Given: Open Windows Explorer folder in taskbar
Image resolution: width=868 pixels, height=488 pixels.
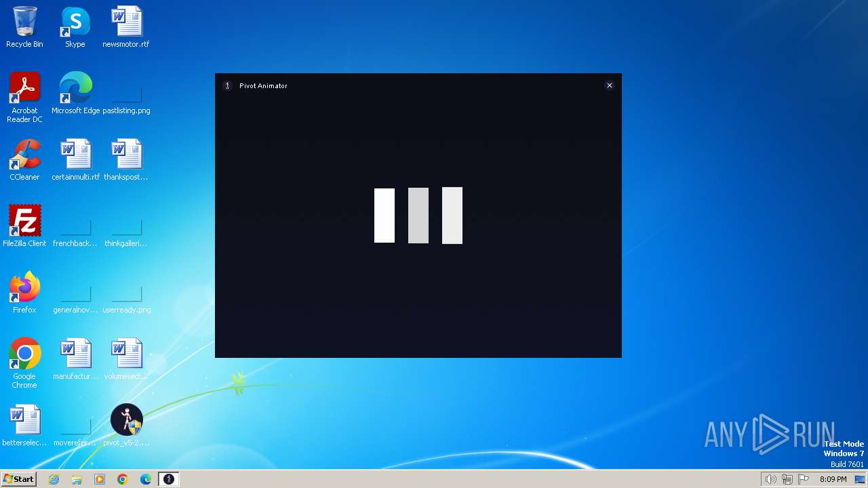Looking at the screenshot, I should 77,479.
